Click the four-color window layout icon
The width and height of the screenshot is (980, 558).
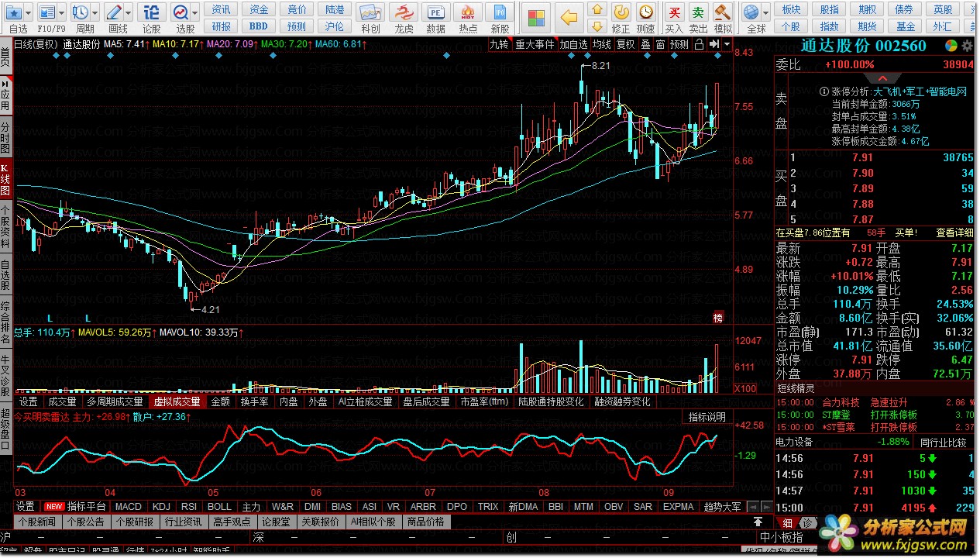[x=535, y=17]
